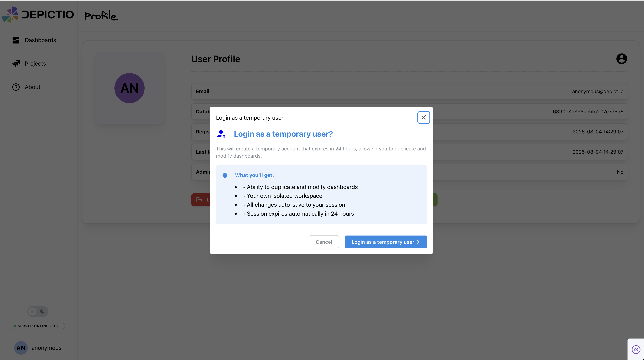Click the About question-mark icon
This screenshot has height=360, width=644.
tap(16, 87)
